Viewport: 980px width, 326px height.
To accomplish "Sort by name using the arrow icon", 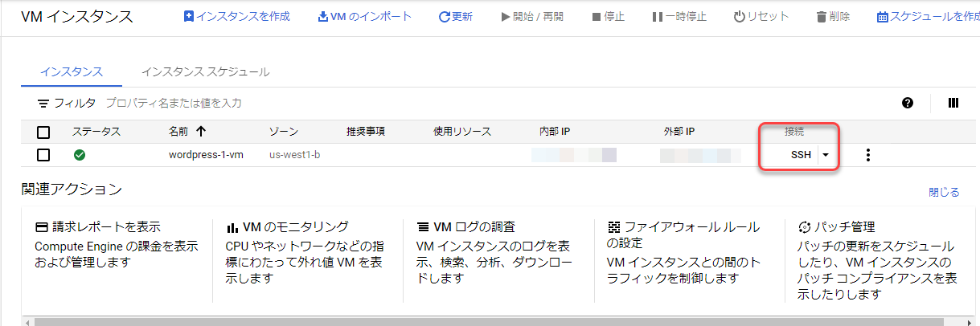I will click(201, 132).
